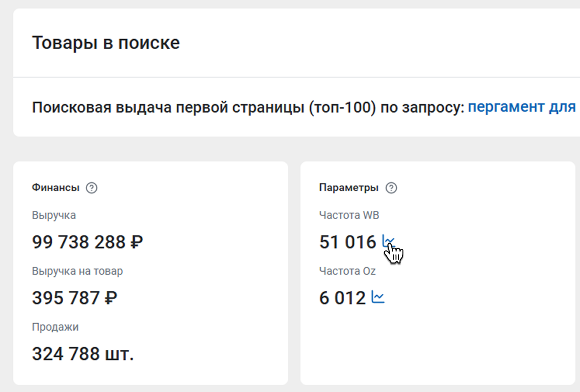This screenshot has height=392, width=580.
Task: Click the help icon next to Финансы
Action: coord(92,188)
